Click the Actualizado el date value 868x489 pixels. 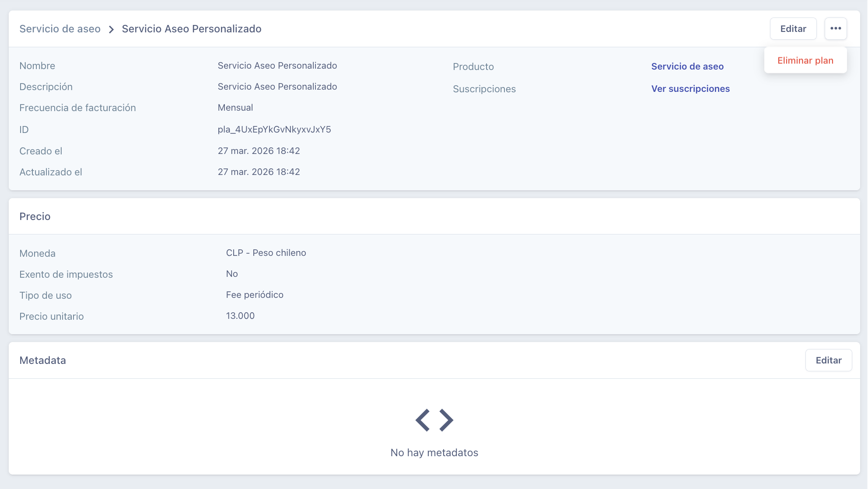(259, 172)
